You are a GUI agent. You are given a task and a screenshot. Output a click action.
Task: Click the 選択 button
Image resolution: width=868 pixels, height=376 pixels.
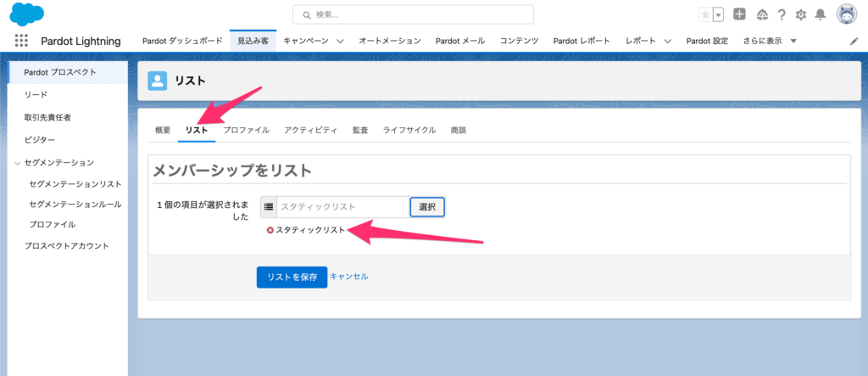(427, 207)
